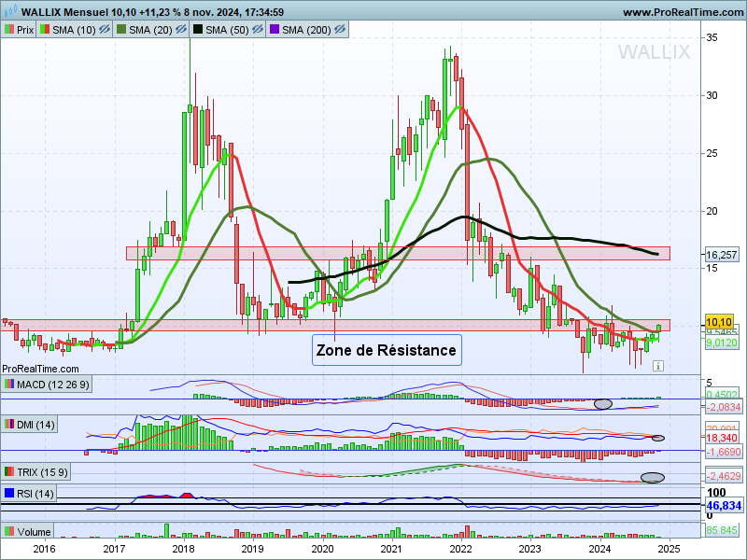
Task: Click the chart title 'WALLIX Mensuel 10,10'
Action: point(78,12)
